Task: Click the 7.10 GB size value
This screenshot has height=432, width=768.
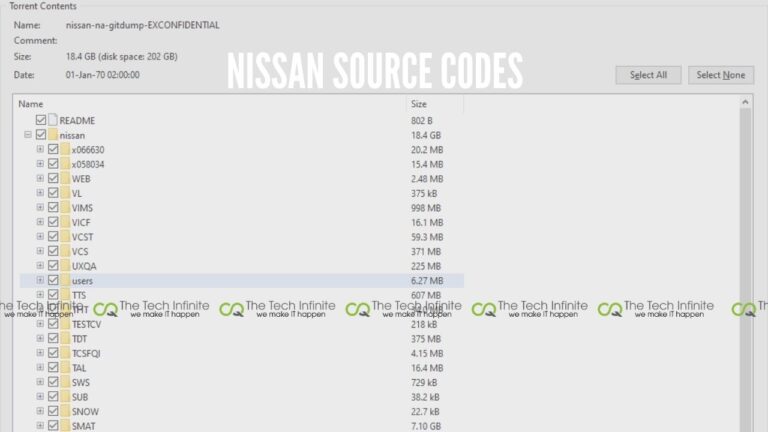Action: tap(425, 426)
